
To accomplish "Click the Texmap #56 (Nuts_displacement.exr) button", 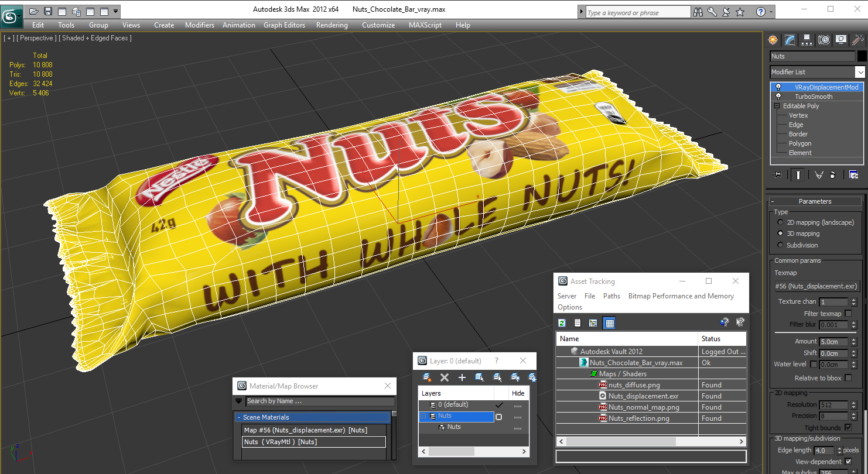I will point(818,286).
